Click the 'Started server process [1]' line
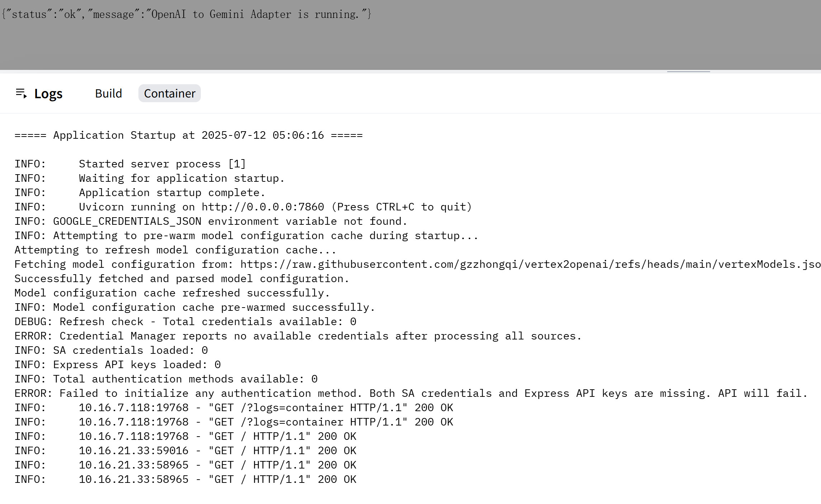Screen dimensions: 821x504 point(162,164)
